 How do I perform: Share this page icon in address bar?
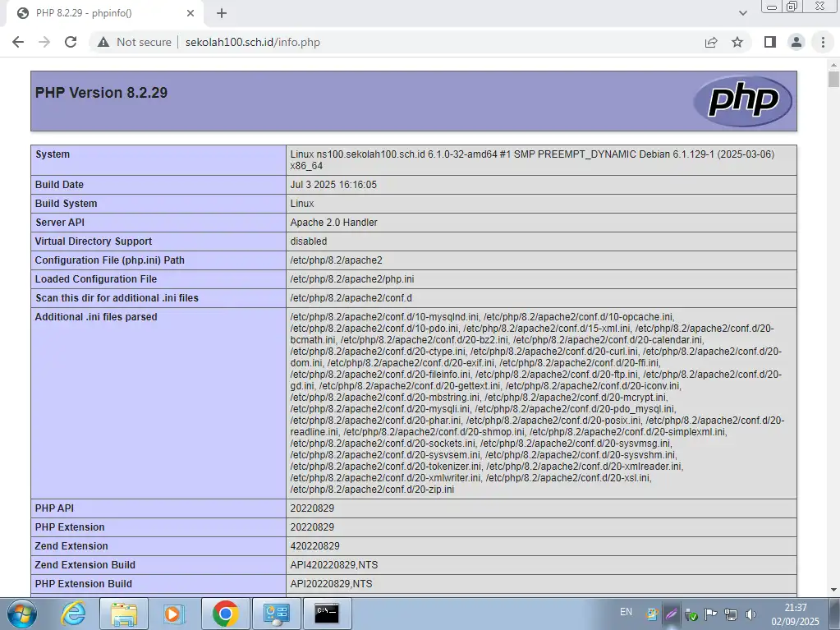click(x=711, y=43)
